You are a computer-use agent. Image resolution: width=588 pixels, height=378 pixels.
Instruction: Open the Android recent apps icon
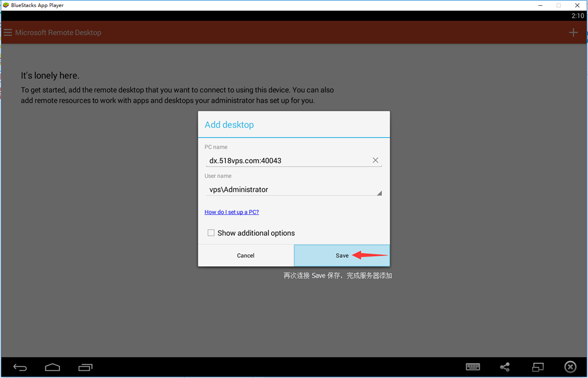tap(85, 367)
